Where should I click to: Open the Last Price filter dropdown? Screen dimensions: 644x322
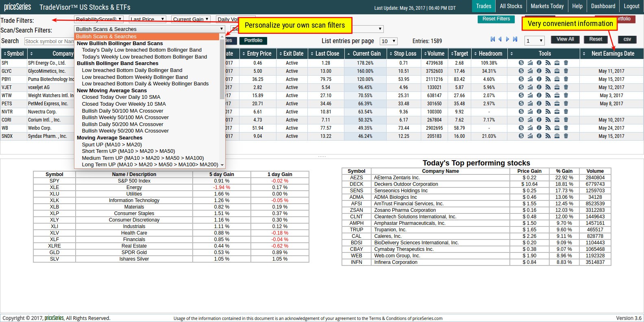[147, 19]
